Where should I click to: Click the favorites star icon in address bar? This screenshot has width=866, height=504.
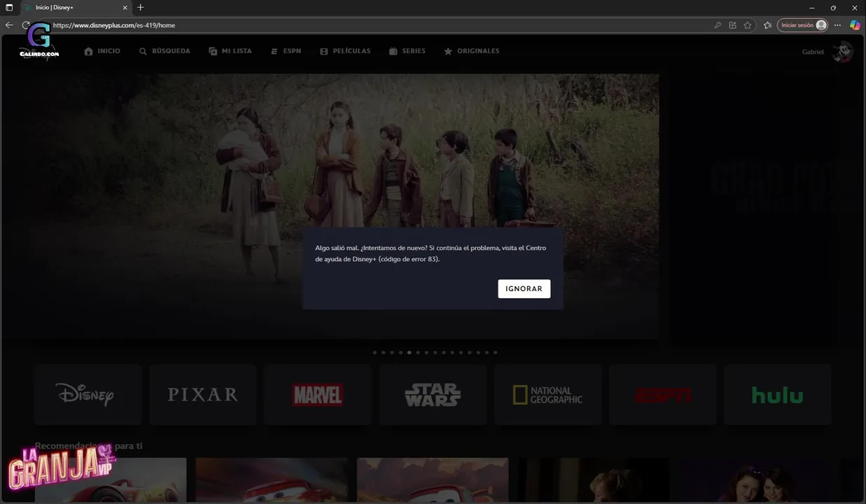click(x=748, y=25)
